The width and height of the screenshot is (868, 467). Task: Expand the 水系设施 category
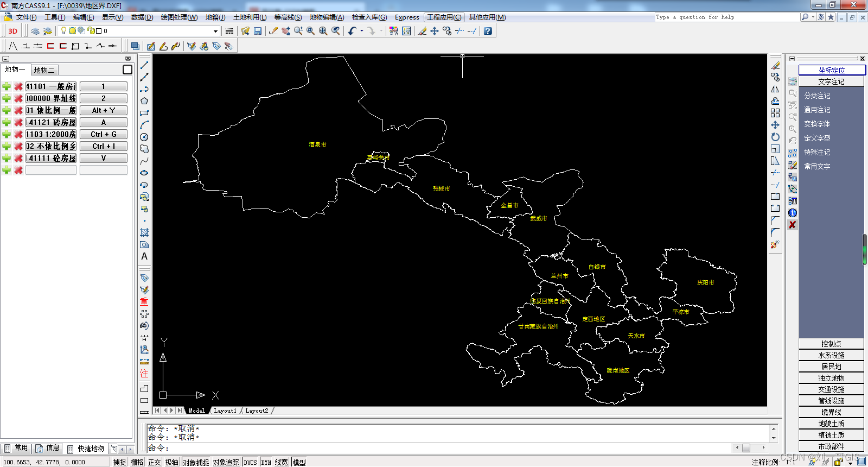tap(831, 355)
